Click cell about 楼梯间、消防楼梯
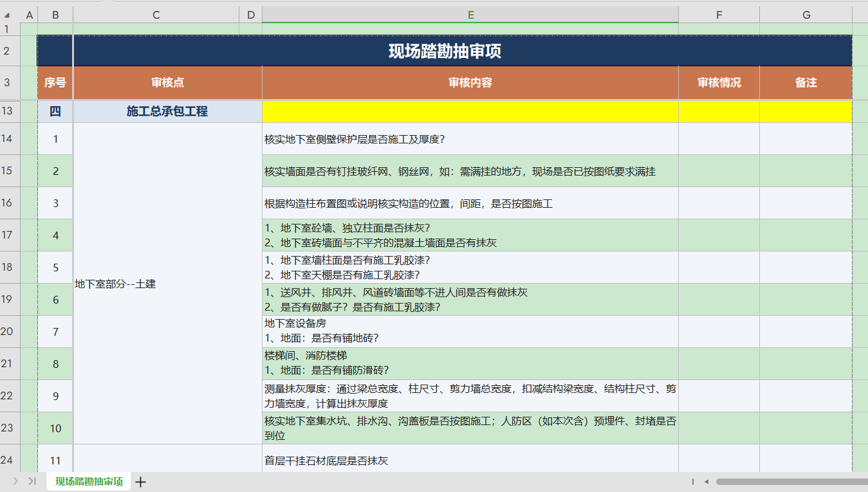 tap(470, 363)
